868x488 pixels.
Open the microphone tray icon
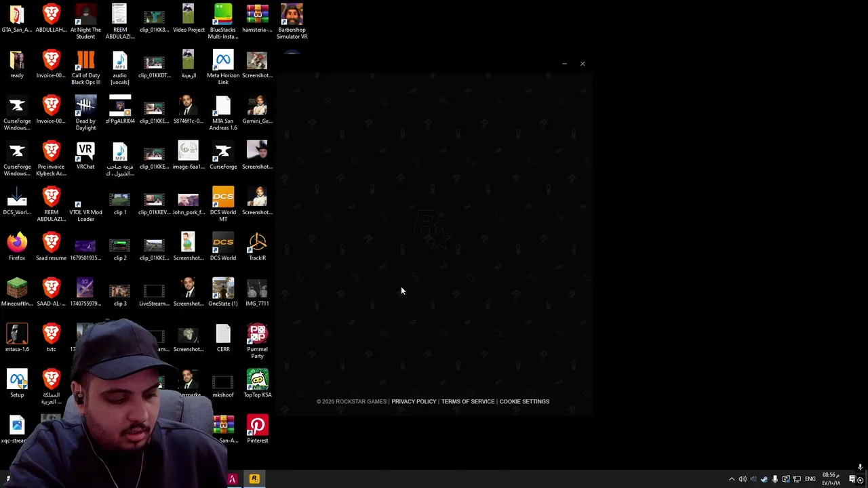pos(775,479)
